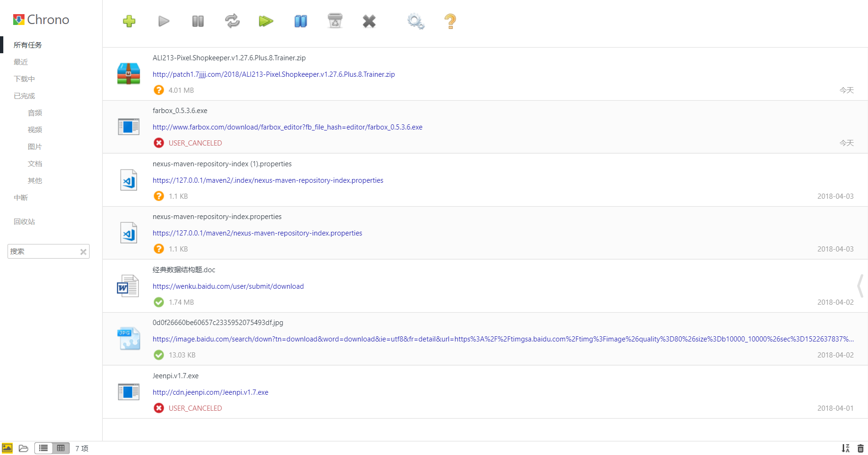Image resolution: width=868 pixels, height=455 pixels.
Task: Open the farbox_0.5.3.6.exe URL link
Action: (288, 127)
